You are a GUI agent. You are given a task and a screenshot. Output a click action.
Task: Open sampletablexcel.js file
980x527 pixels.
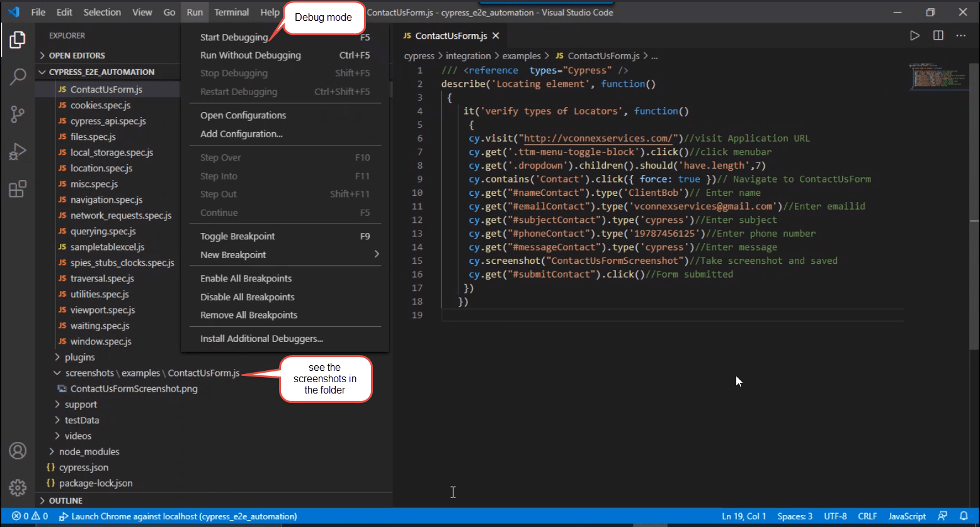[x=108, y=247]
